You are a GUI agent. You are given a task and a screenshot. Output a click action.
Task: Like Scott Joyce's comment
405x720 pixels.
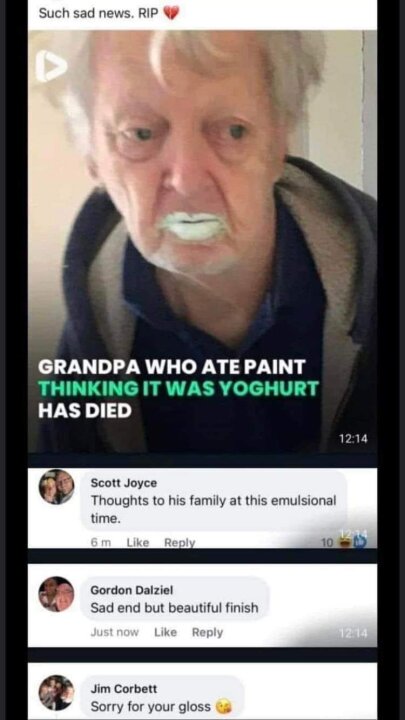tap(138, 542)
